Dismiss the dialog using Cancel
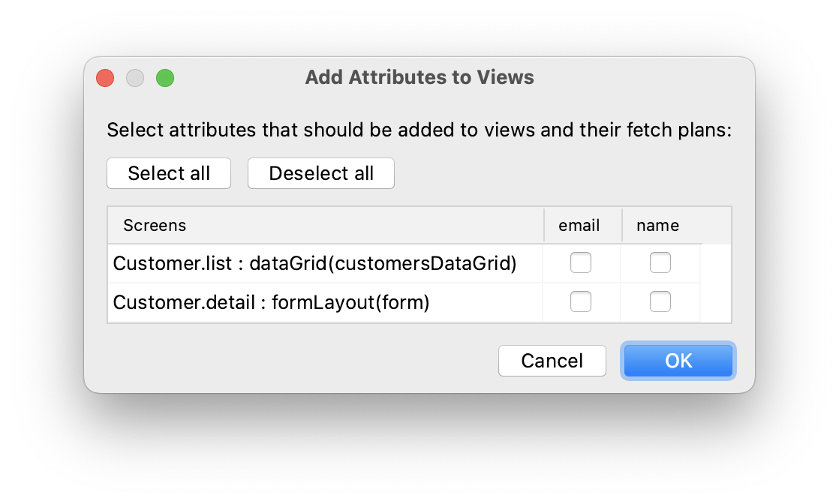Screen dimensions: 839x504 (552, 361)
